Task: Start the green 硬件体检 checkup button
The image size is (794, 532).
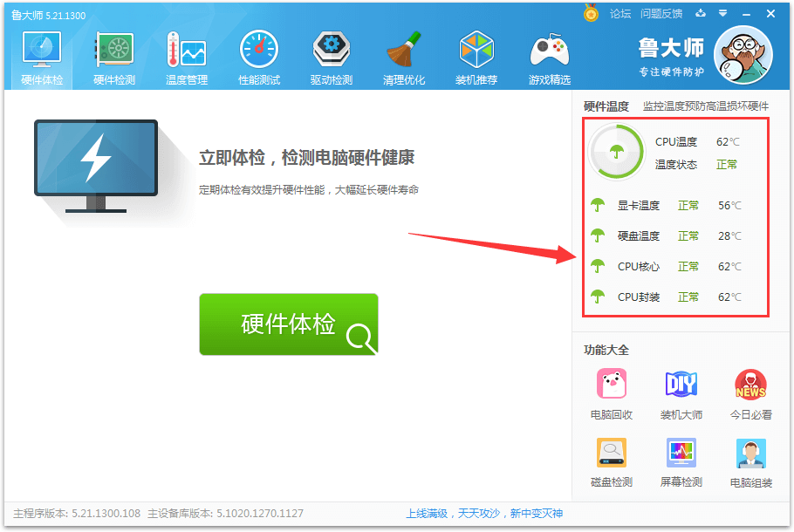Action: tap(289, 324)
